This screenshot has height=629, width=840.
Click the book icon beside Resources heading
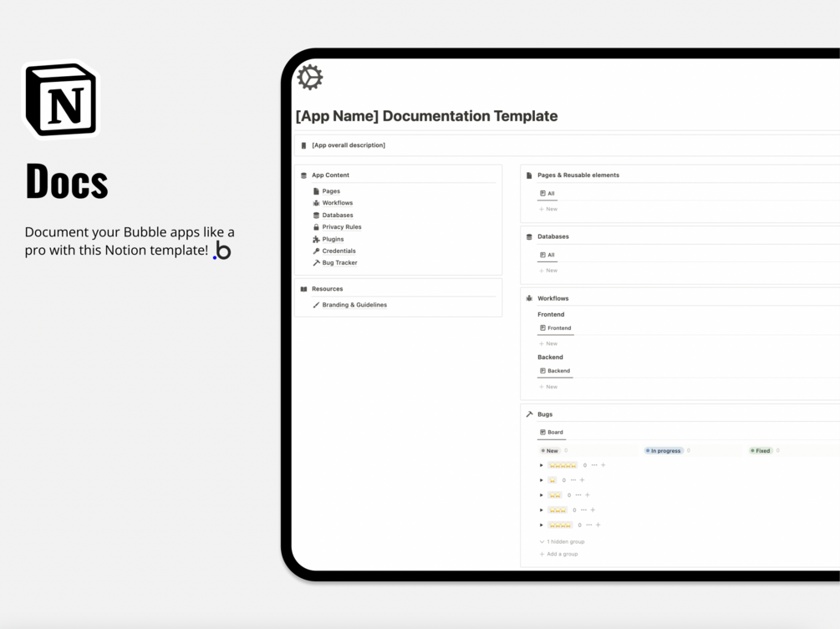pyautogui.click(x=303, y=289)
